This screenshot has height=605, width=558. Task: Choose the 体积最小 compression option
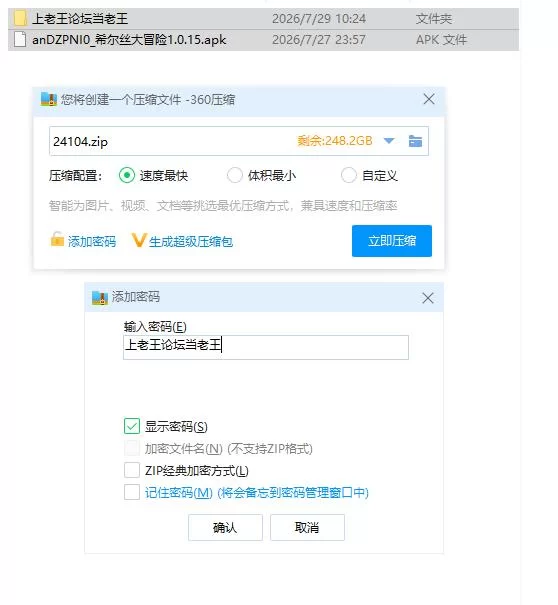pos(235,175)
